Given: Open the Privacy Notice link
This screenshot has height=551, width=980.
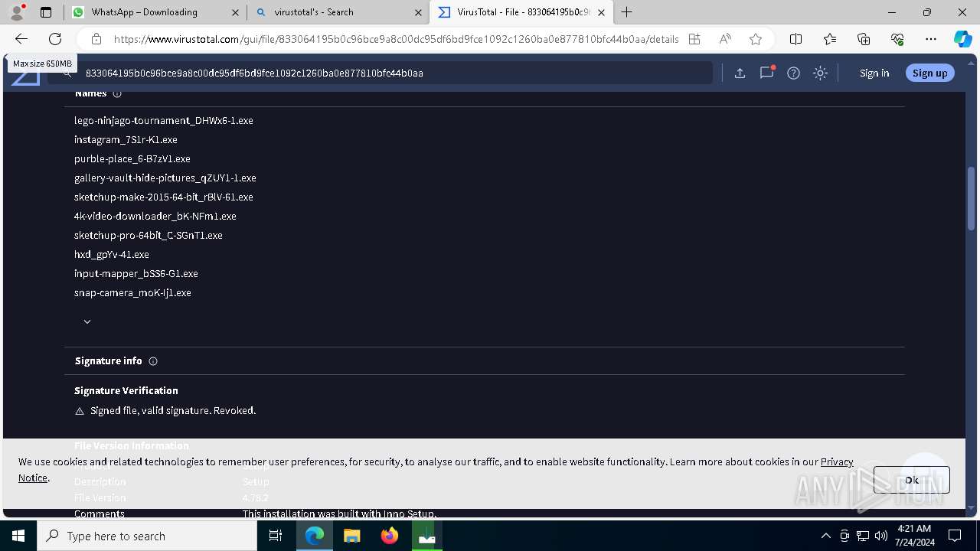Looking at the screenshot, I should pyautogui.click(x=837, y=461).
